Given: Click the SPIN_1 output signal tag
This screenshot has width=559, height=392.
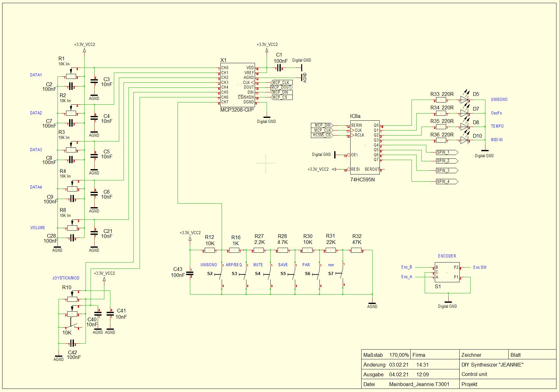Looking at the screenshot, I should click(446, 152).
